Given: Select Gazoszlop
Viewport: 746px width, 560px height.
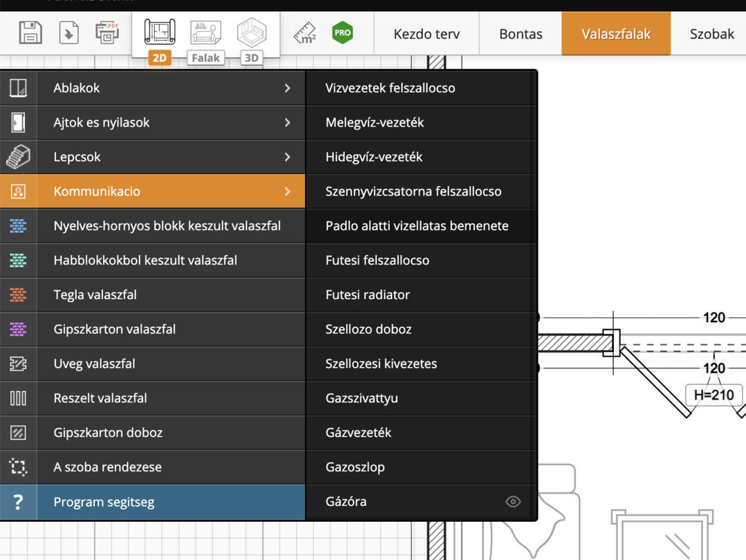Looking at the screenshot, I should tap(422, 467).
